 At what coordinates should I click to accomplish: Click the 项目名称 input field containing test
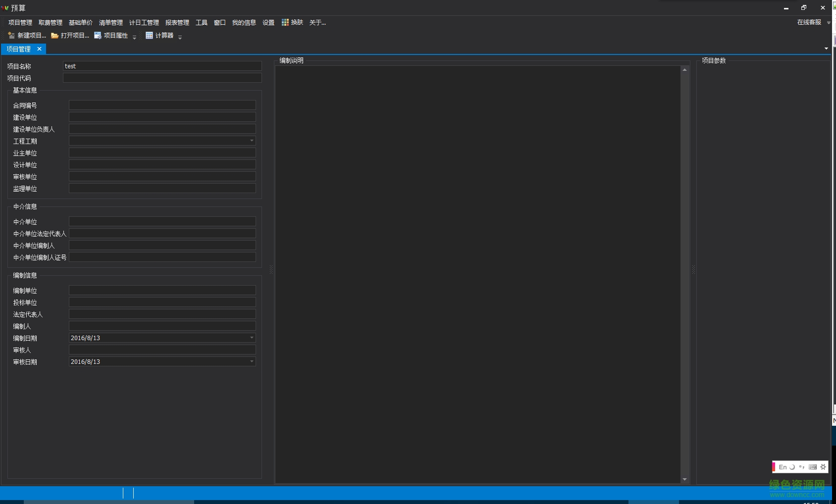162,66
